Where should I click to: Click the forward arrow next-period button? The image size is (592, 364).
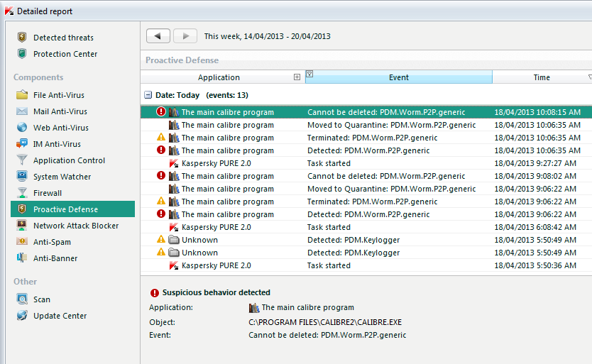[x=185, y=36]
